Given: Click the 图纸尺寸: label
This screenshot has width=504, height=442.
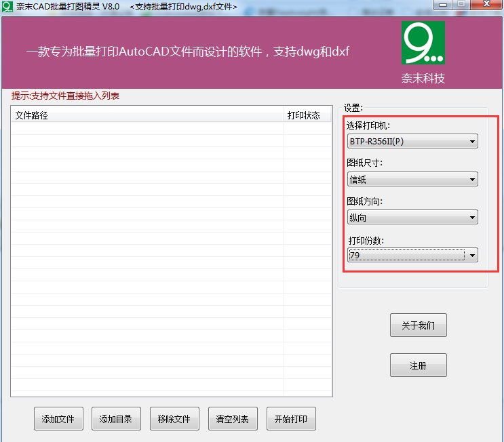Looking at the screenshot, I should (x=364, y=163).
